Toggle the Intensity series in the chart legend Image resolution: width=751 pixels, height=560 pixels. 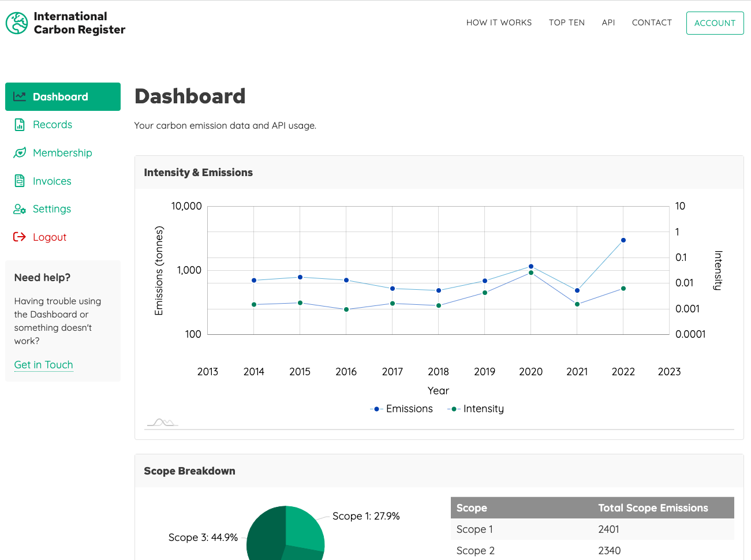[483, 409]
